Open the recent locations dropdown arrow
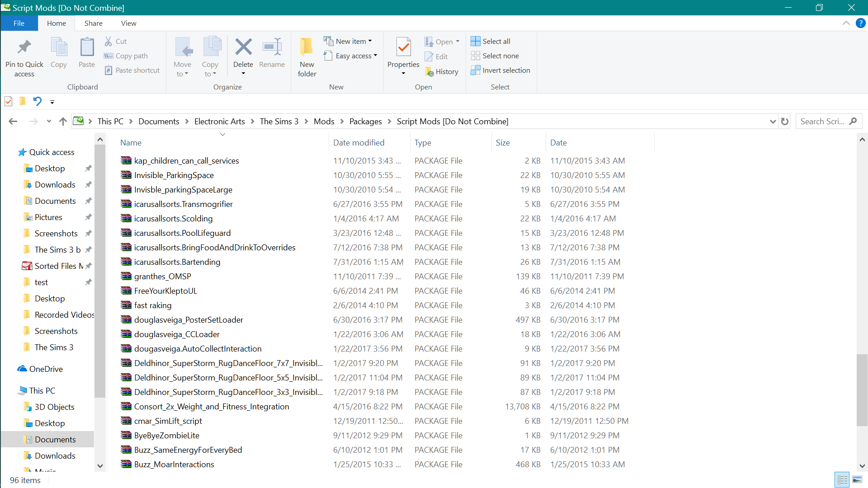The image size is (868, 488). (x=49, y=121)
